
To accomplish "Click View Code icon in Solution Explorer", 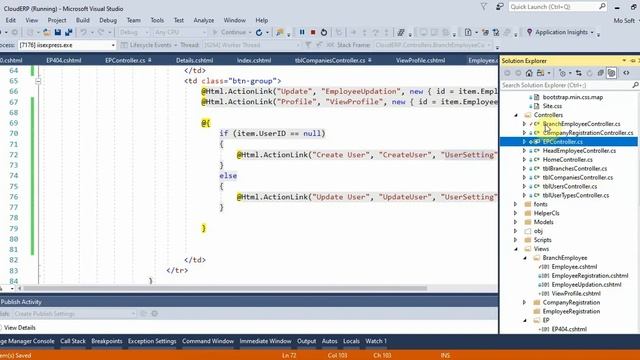I will (626, 73).
